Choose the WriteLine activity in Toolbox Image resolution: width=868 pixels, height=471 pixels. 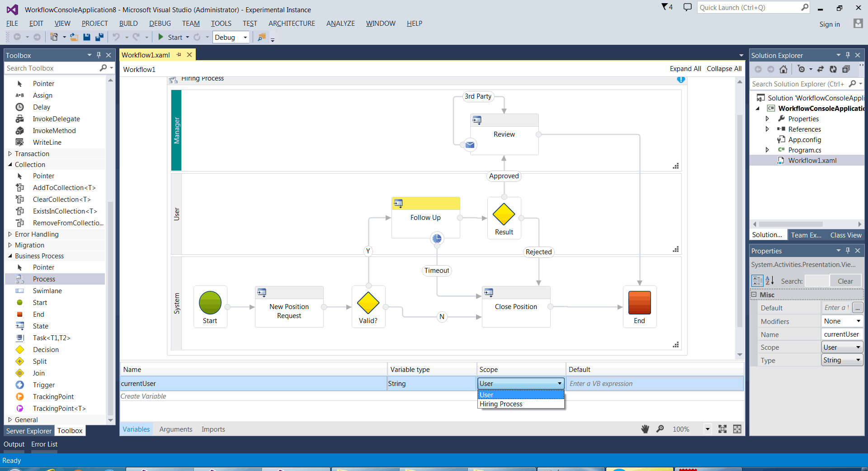click(47, 143)
